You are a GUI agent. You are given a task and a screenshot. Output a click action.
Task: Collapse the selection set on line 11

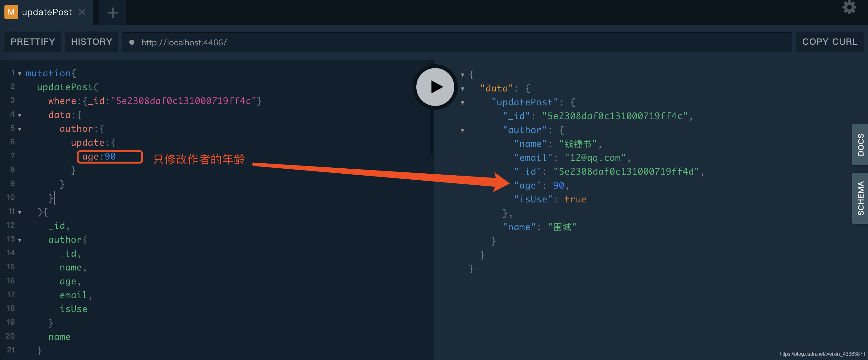point(20,212)
